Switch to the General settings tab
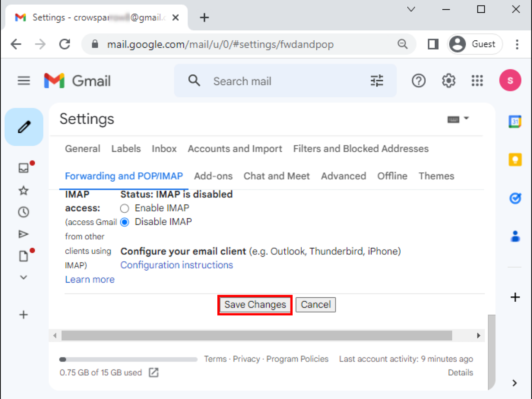Screen dimensions: 532x399 pos(83,149)
